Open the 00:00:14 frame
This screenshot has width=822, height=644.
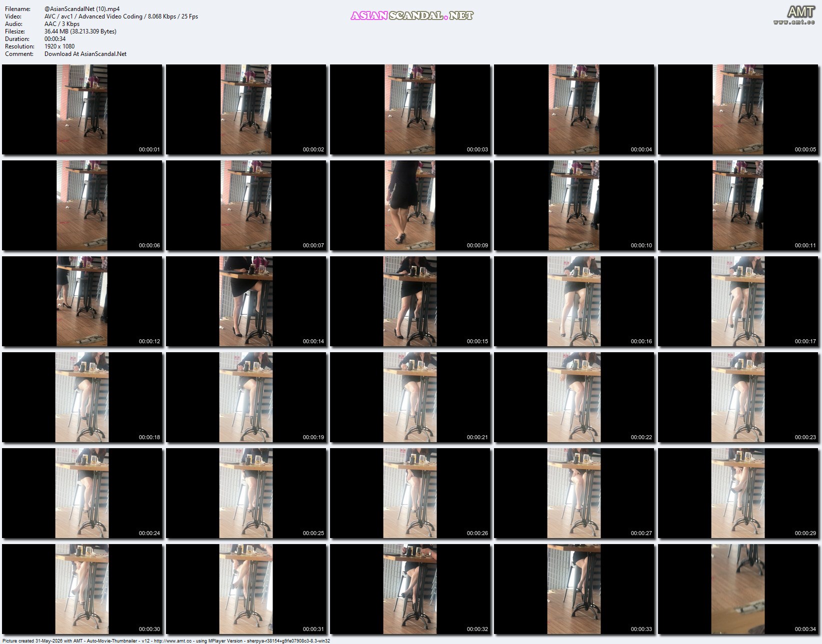(x=246, y=301)
